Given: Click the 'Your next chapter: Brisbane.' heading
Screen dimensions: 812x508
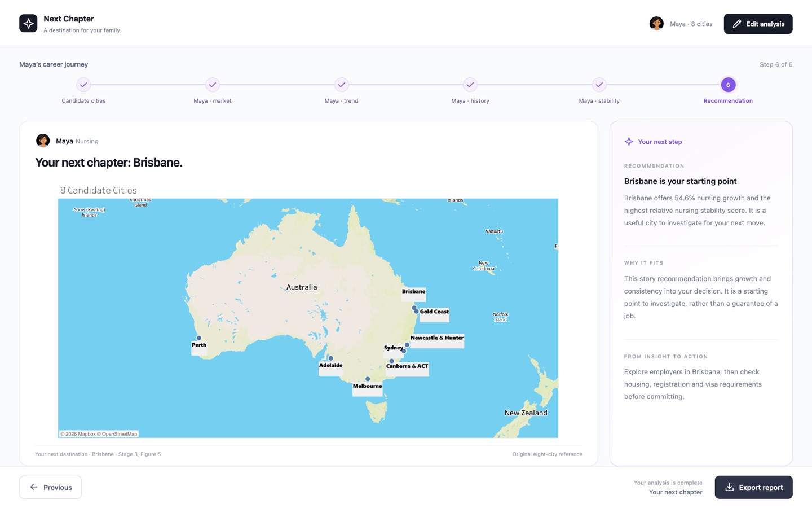Looking at the screenshot, I should [109, 163].
